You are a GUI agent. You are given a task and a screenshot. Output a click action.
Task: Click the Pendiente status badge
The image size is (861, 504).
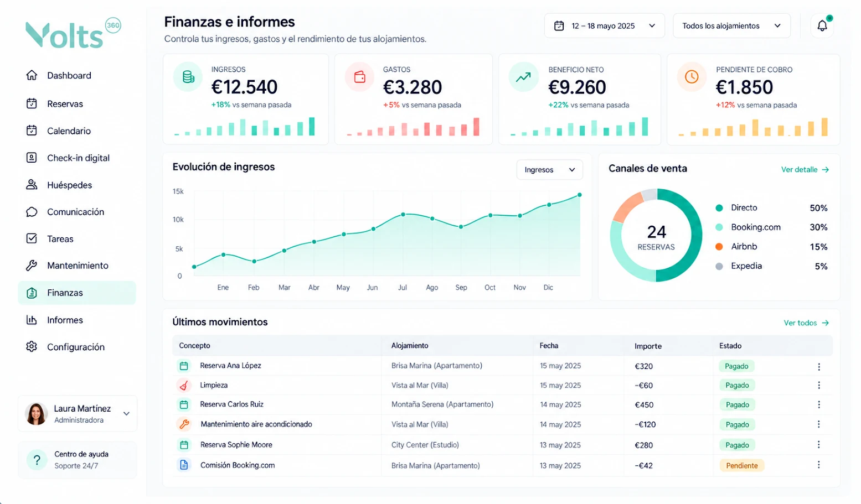(x=742, y=465)
